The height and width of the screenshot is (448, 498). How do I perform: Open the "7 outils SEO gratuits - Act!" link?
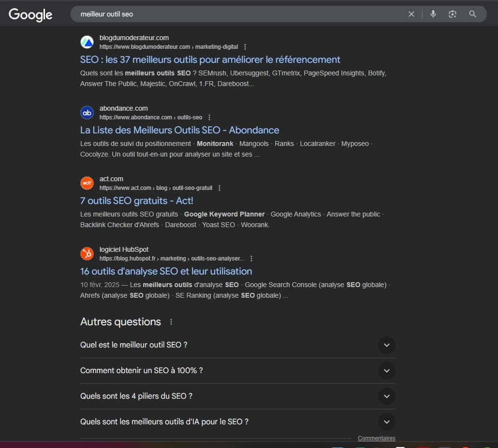tap(136, 201)
